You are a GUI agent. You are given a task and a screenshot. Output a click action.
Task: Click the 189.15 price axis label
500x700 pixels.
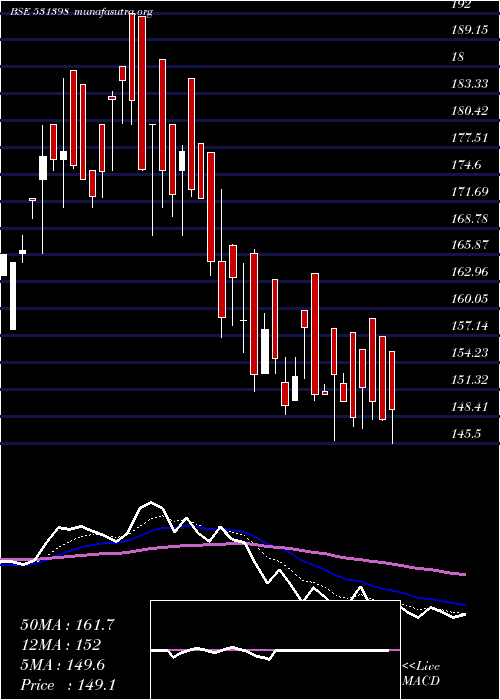pos(470,30)
